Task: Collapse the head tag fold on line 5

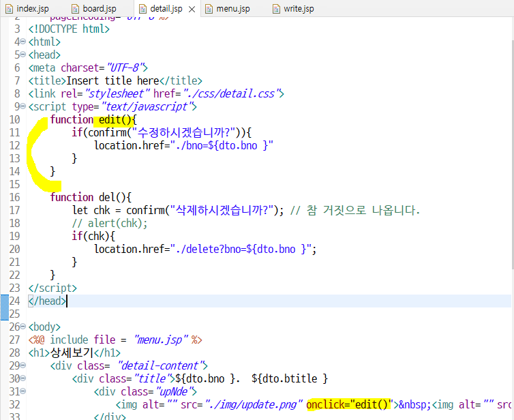Action: click(x=23, y=55)
